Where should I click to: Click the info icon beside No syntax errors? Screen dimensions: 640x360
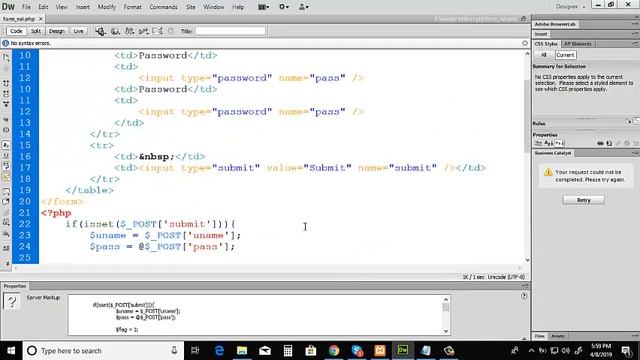[5, 43]
